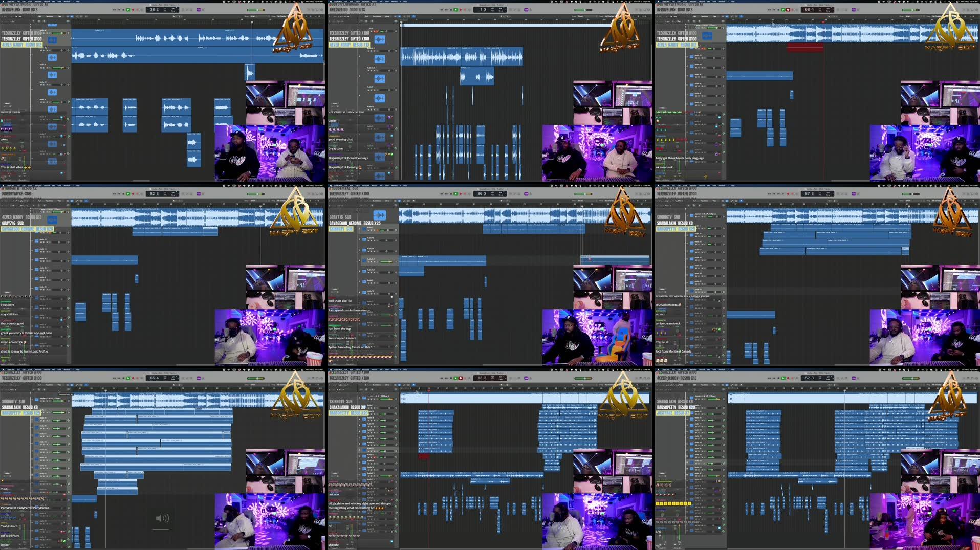Open the Functions dropdown in the tracks area
Image resolution: width=980 pixels, height=550 pixels.
point(50,16)
